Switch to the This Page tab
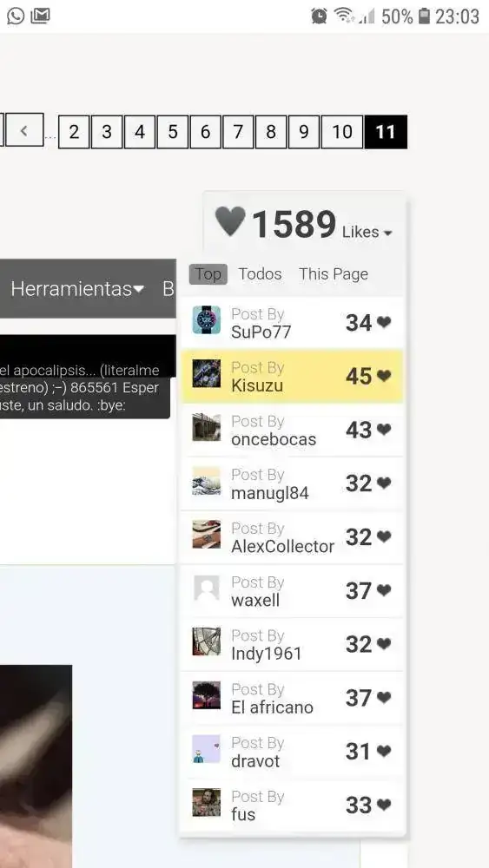Viewport: 489px width, 868px height. (x=334, y=274)
